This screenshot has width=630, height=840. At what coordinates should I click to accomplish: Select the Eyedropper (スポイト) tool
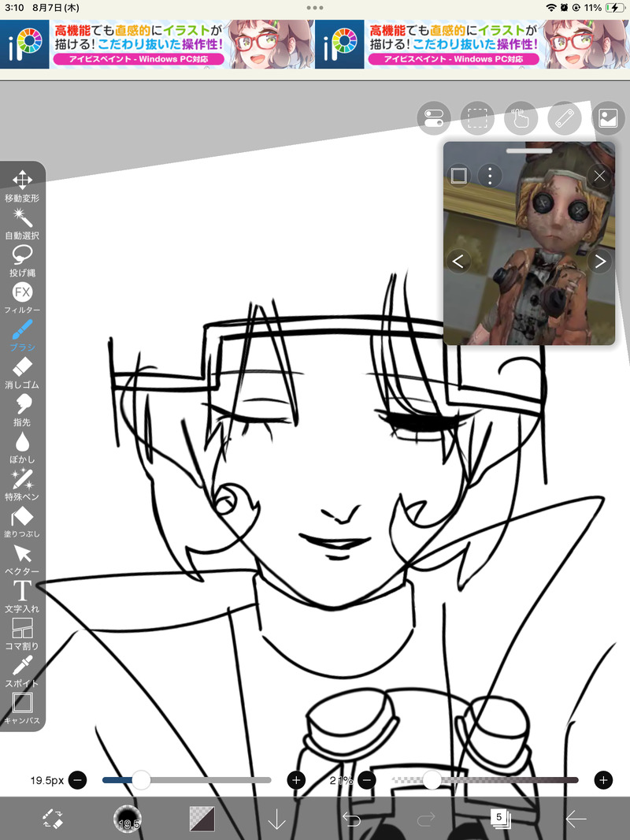click(22, 671)
